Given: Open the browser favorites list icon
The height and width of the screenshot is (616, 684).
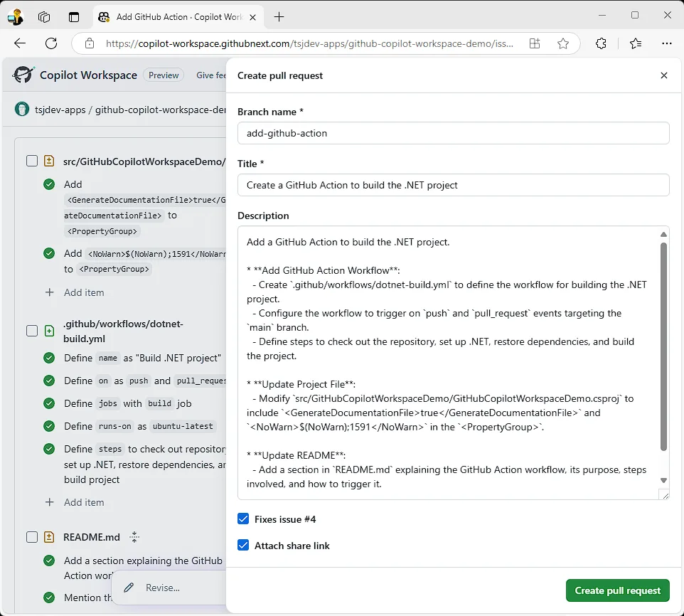Looking at the screenshot, I should [x=635, y=43].
